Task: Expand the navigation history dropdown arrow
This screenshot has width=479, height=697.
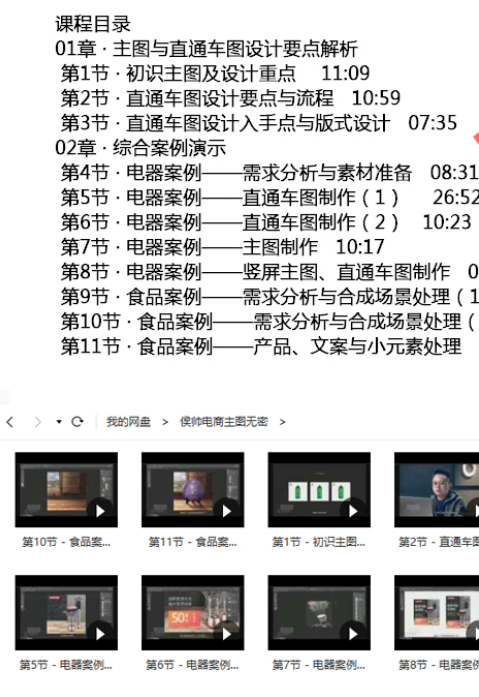Action: click(59, 422)
